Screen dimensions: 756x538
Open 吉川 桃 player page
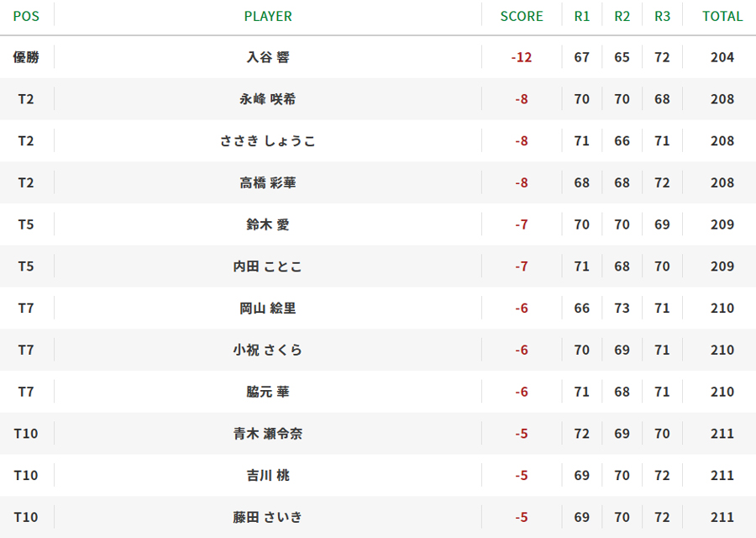268,476
